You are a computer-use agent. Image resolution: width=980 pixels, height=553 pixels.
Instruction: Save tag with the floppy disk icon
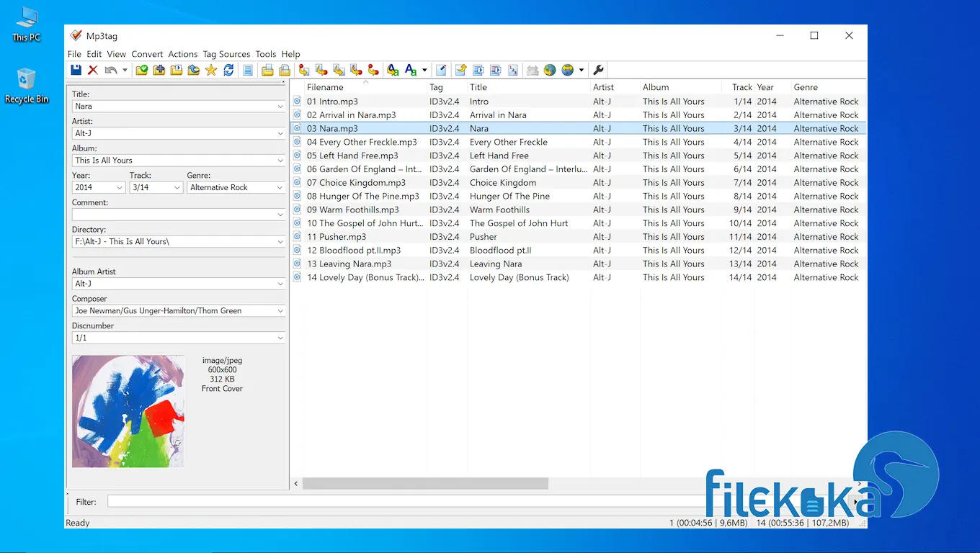tap(76, 70)
